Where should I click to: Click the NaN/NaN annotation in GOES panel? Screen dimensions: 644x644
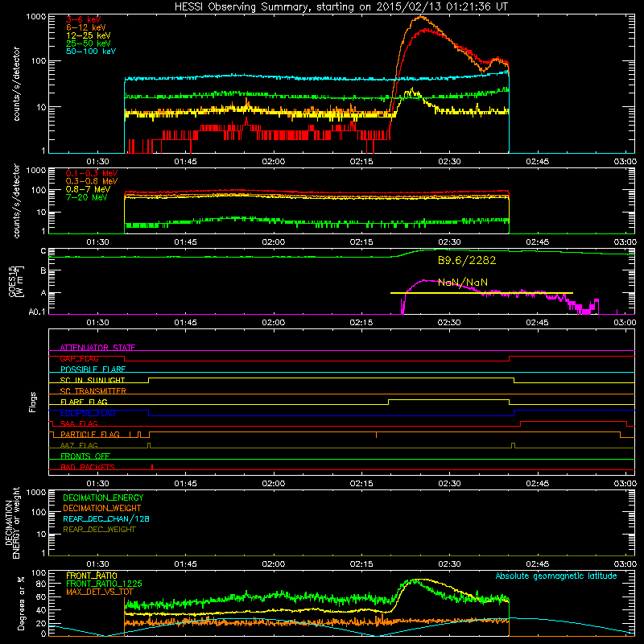pyautogui.click(x=463, y=283)
